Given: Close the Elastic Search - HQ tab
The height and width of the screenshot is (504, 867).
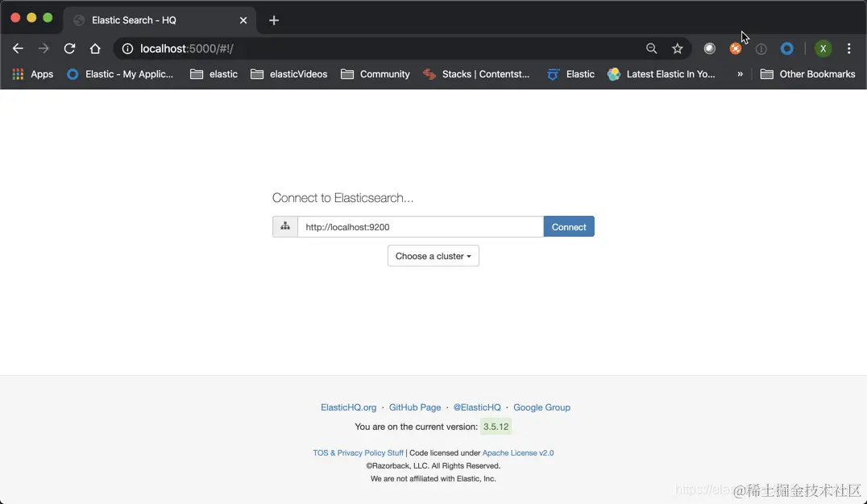Looking at the screenshot, I should point(243,20).
